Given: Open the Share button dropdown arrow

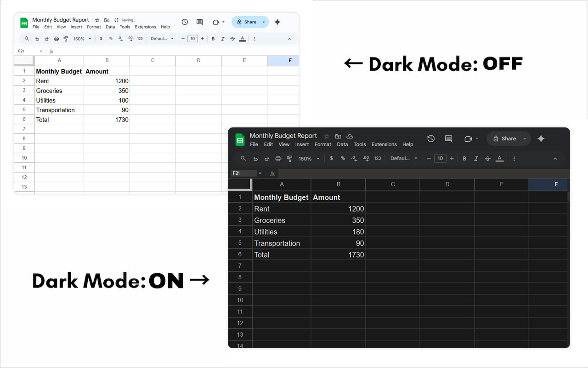Looking at the screenshot, I should pyautogui.click(x=525, y=138).
